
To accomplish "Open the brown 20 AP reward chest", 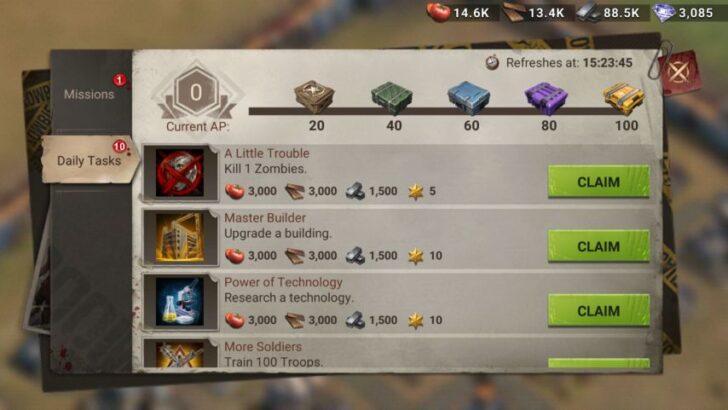I will [314, 97].
